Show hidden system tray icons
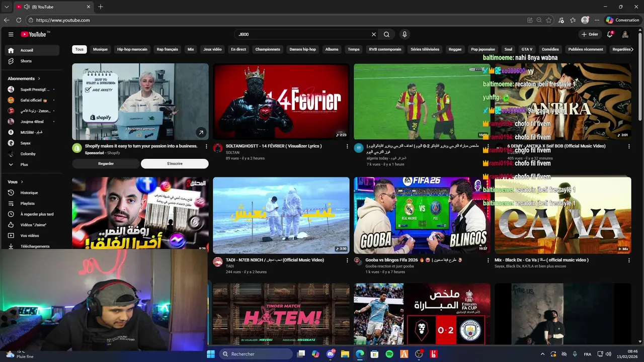 tap(542, 354)
